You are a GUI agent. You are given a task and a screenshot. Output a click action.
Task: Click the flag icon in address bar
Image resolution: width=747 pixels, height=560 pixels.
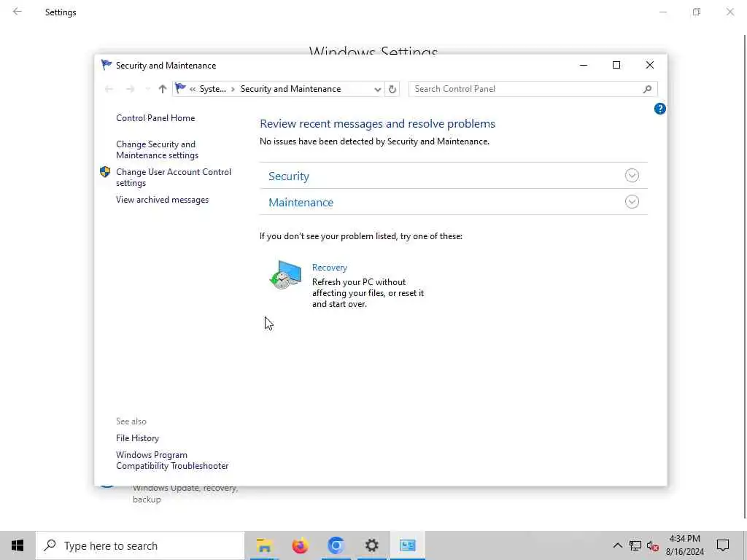[181, 88]
